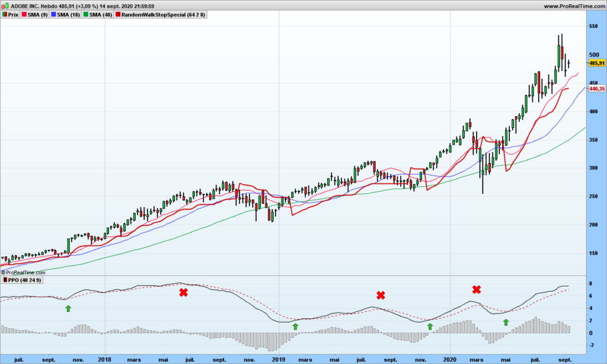The image size is (607, 364).
Task: Click the 2019 label on time axis
Action: pos(279,360)
